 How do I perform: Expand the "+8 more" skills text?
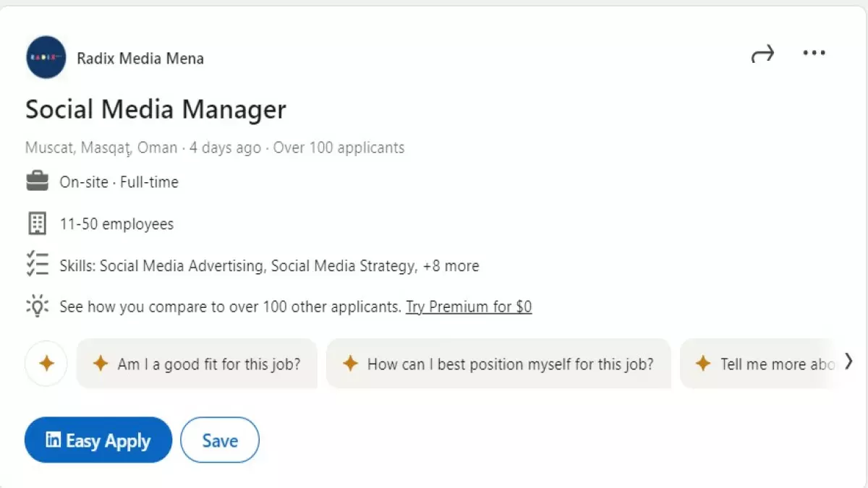[x=451, y=266]
